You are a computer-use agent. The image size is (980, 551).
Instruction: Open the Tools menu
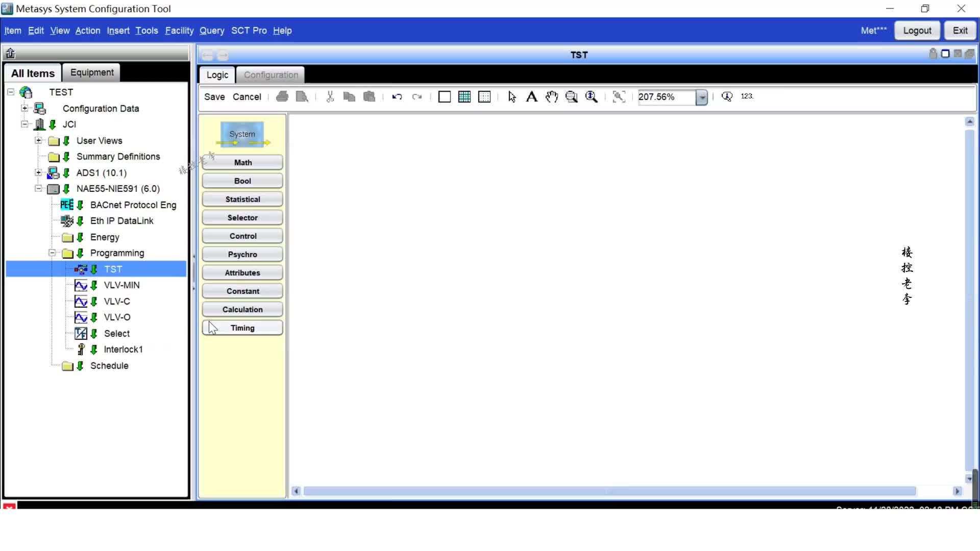(x=146, y=30)
